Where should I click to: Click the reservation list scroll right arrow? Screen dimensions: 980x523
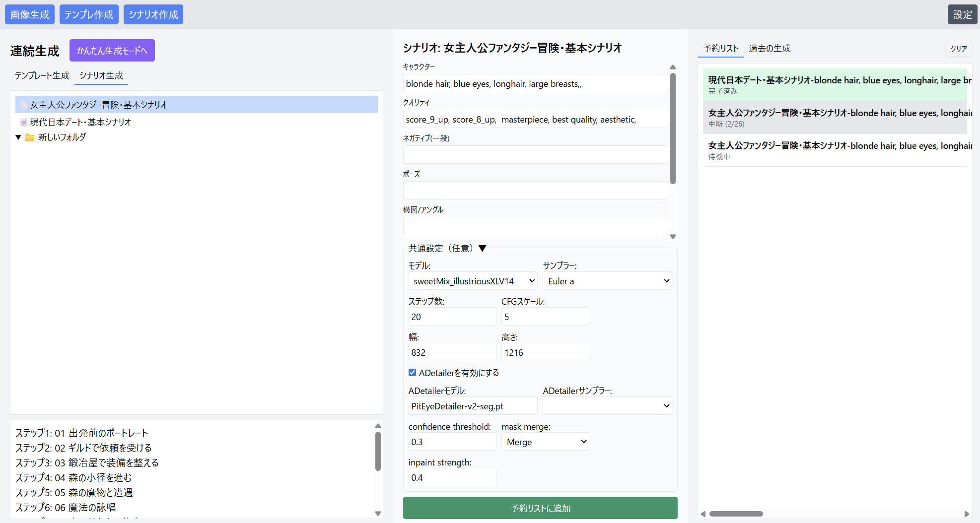point(967,514)
